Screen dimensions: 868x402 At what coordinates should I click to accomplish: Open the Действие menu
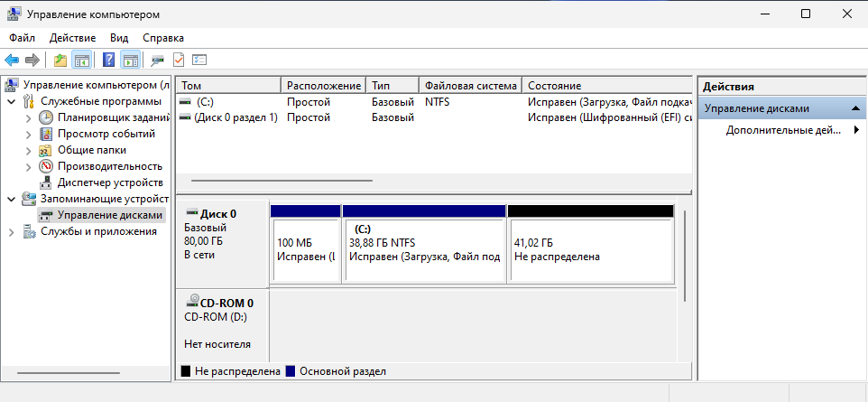(72, 38)
